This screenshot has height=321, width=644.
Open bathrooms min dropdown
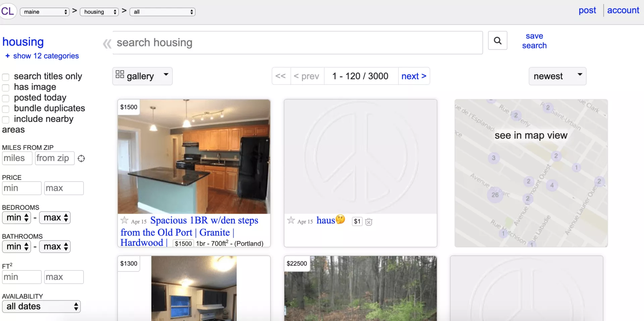click(17, 247)
